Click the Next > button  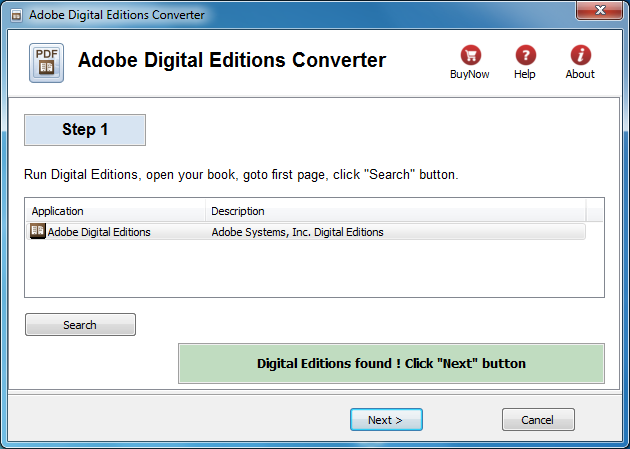[x=386, y=420]
